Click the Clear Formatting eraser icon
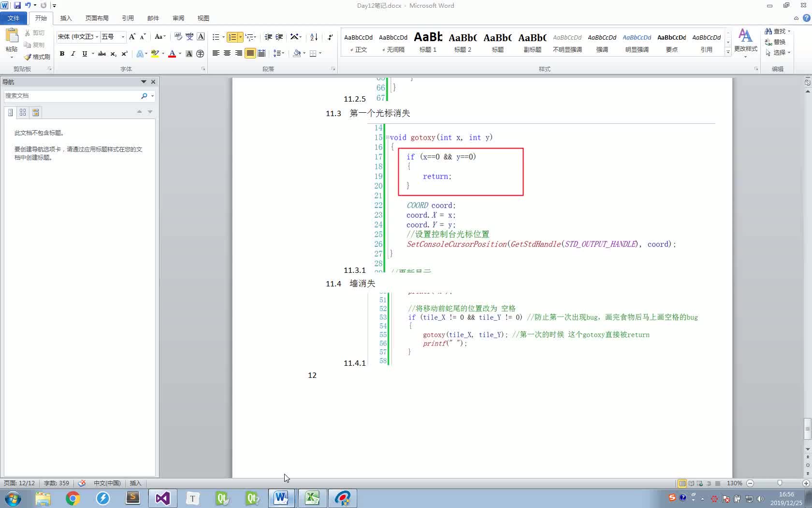This screenshot has height=508, width=812. pyautogui.click(x=178, y=37)
